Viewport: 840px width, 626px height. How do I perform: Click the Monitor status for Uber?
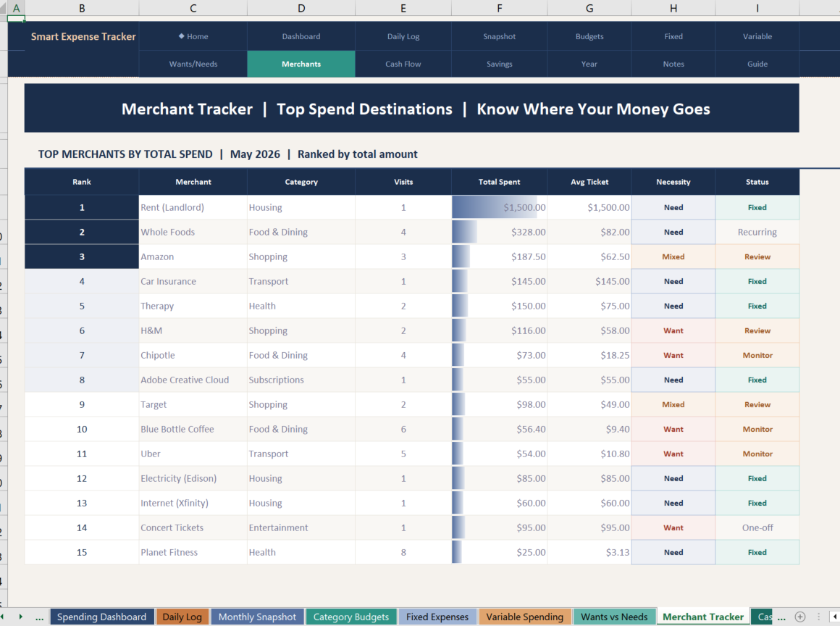pyautogui.click(x=757, y=454)
